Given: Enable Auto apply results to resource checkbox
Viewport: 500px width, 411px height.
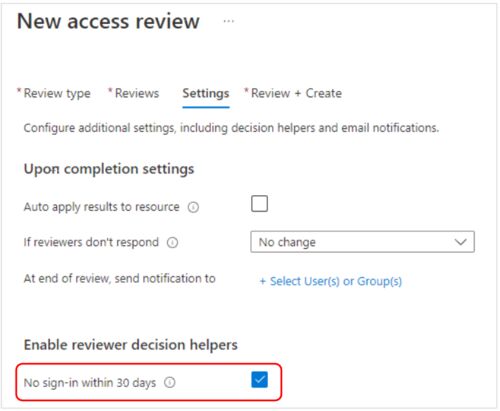Looking at the screenshot, I should 259,203.
